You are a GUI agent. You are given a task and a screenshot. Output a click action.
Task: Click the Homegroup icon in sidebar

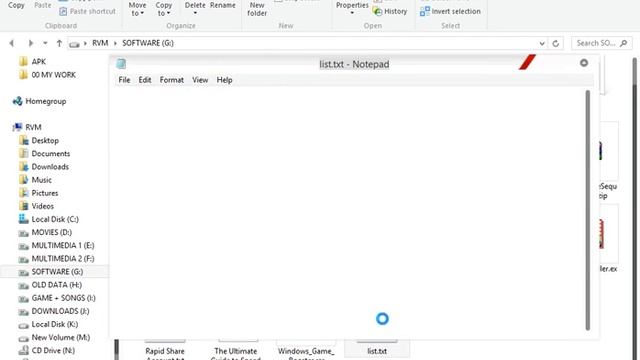(x=17, y=101)
